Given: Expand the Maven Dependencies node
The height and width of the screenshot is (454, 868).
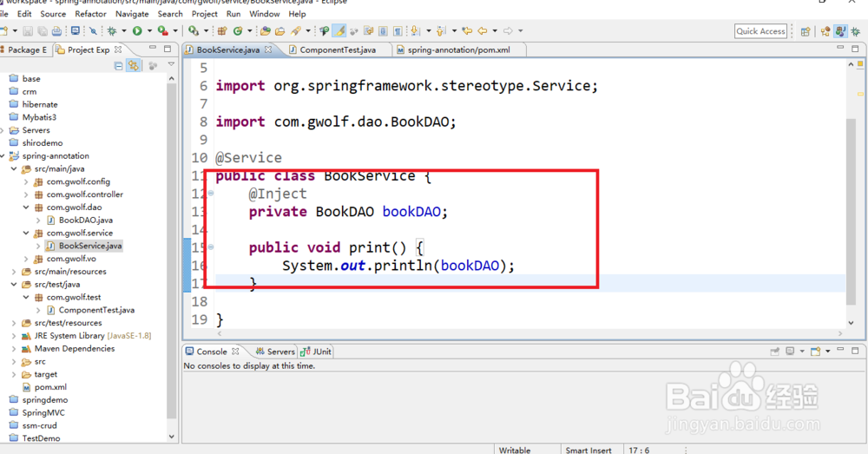Looking at the screenshot, I should point(14,348).
